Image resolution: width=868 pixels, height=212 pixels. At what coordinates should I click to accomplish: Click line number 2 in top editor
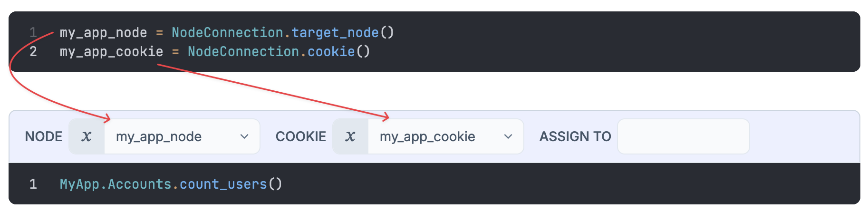(x=33, y=52)
